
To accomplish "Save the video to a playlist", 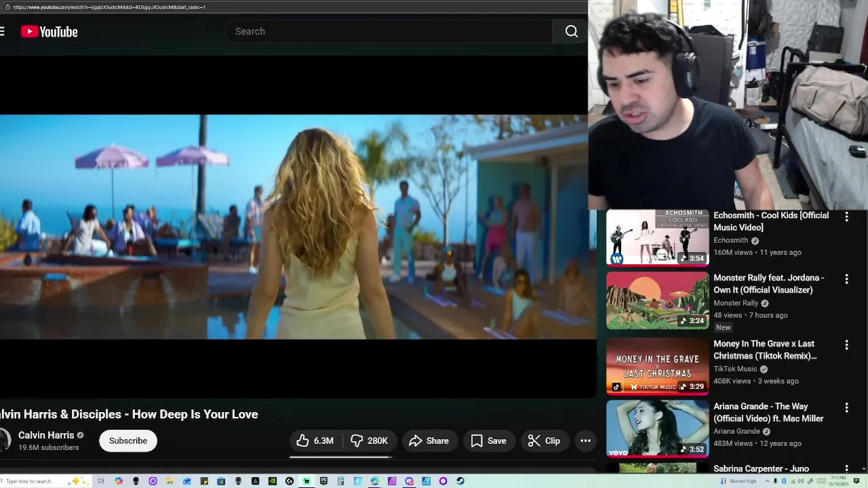I will point(488,441).
